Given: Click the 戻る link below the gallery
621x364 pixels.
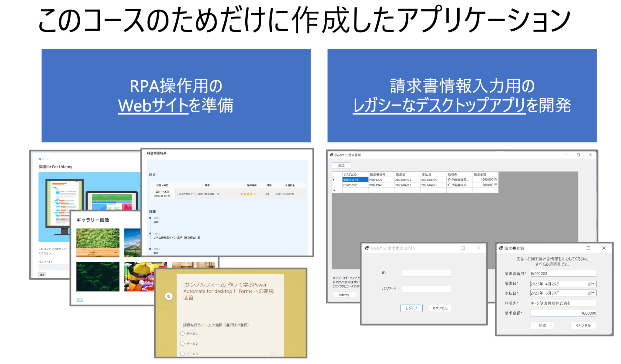Looking at the screenshot, I should point(80,299).
